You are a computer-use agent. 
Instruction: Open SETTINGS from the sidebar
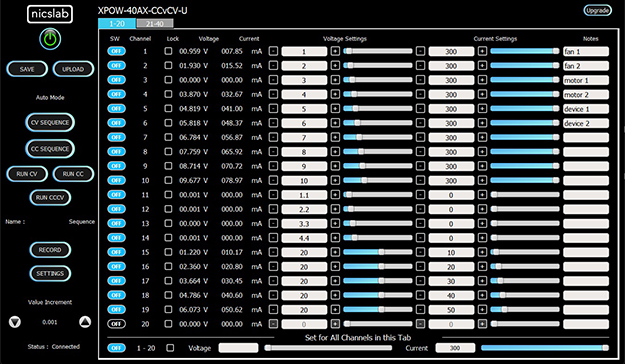(50, 273)
